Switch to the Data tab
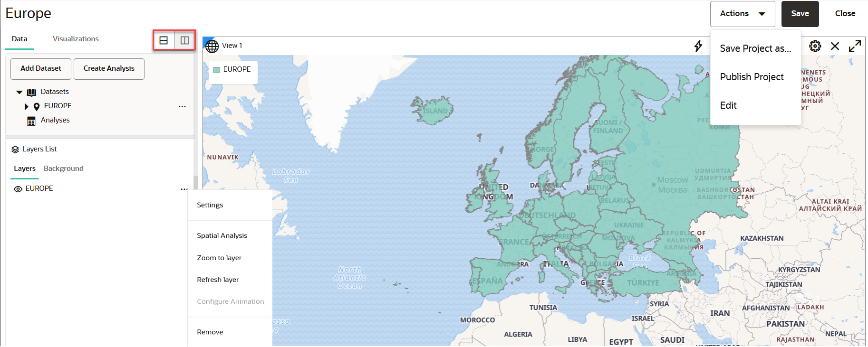The height and width of the screenshot is (347, 868). point(19,39)
